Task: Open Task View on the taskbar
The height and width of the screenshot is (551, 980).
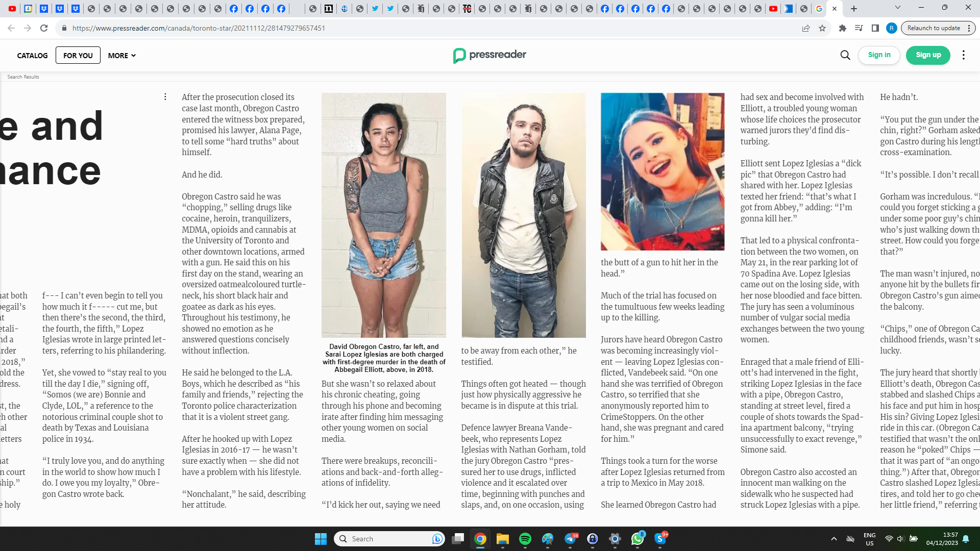Action: tap(458, 539)
